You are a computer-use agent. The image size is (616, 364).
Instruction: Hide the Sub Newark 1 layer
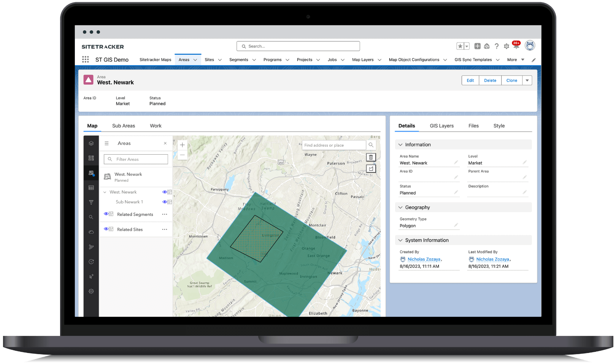coord(165,202)
